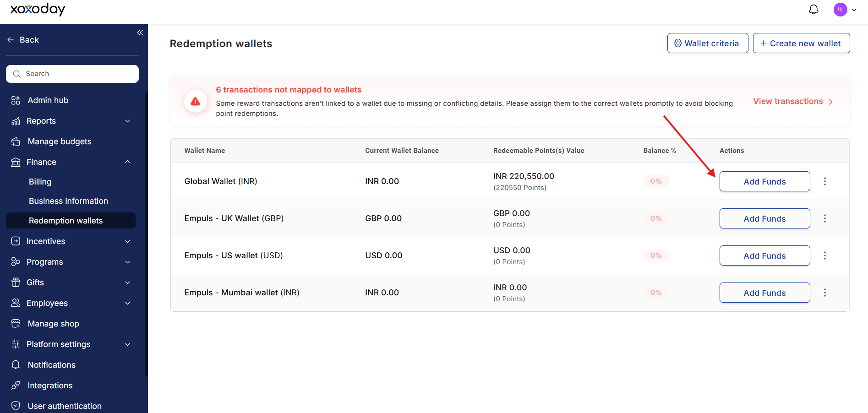This screenshot has width=868, height=413.
Task: Click the 'Current Wallet Balance' column header
Action: click(x=402, y=151)
